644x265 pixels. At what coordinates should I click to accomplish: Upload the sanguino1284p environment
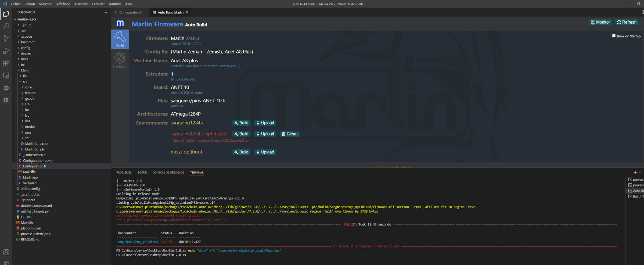click(265, 123)
